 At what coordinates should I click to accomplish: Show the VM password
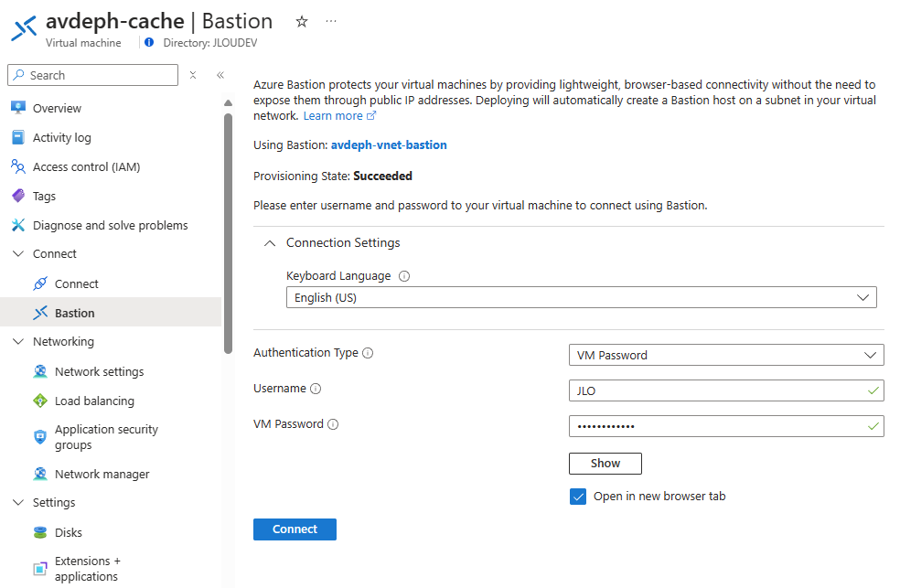tap(605, 463)
